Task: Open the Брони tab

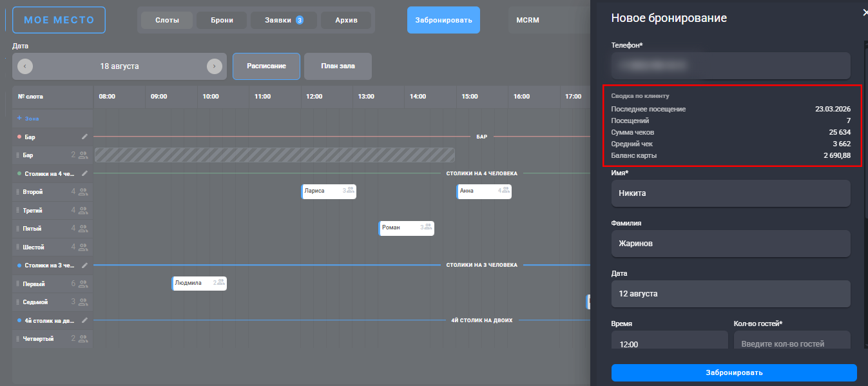Action: coord(222,20)
